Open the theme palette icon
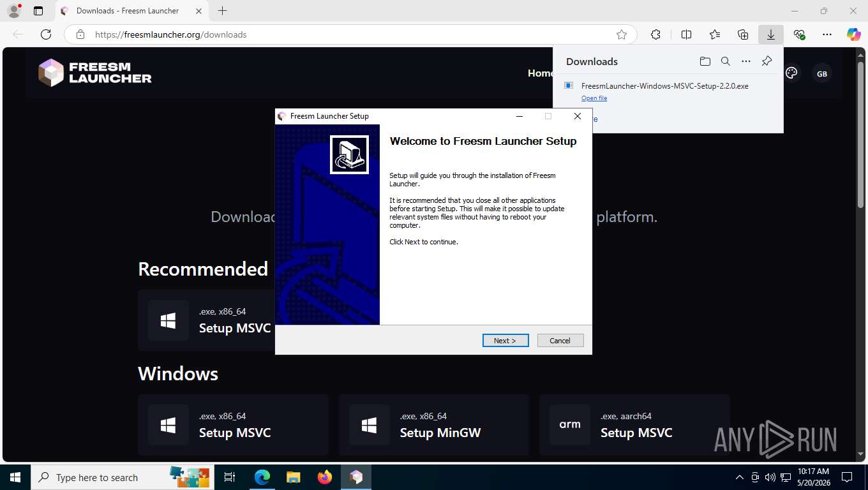The image size is (868, 490). tap(791, 73)
